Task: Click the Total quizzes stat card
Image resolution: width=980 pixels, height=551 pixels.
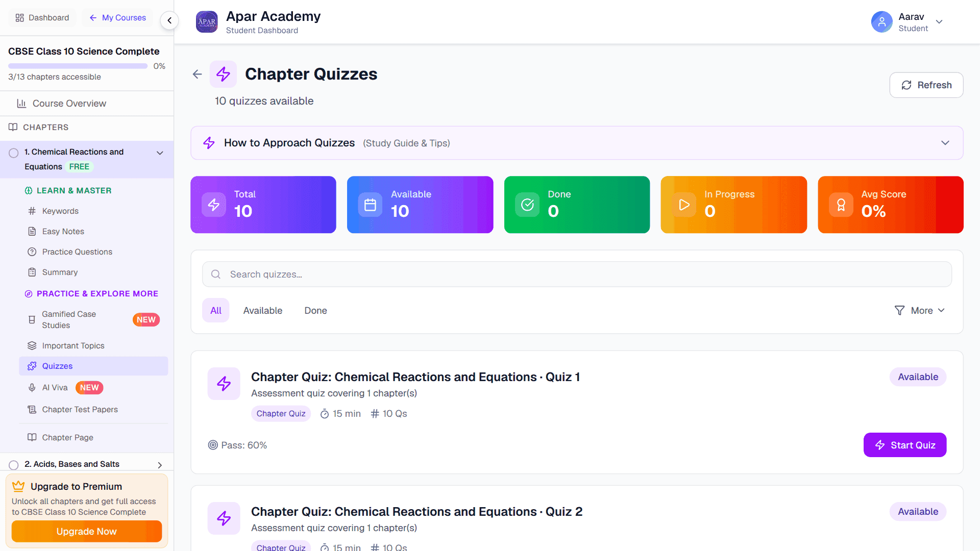Action: pyautogui.click(x=263, y=205)
